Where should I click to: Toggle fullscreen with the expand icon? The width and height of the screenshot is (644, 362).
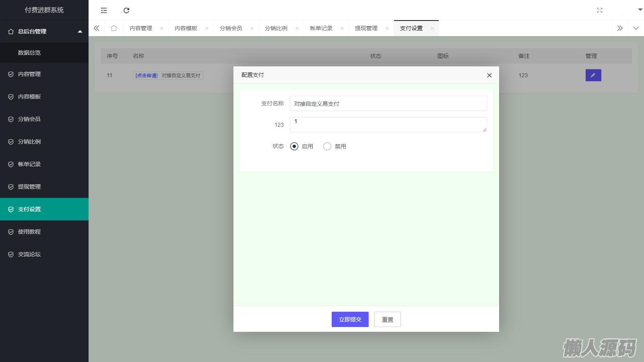click(x=599, y=10)
